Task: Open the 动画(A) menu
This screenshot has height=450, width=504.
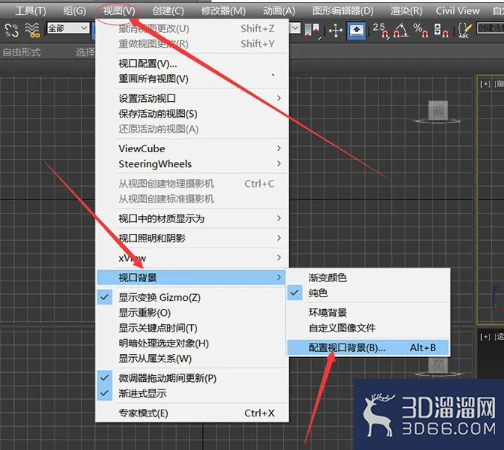Action: pos(279,11)
